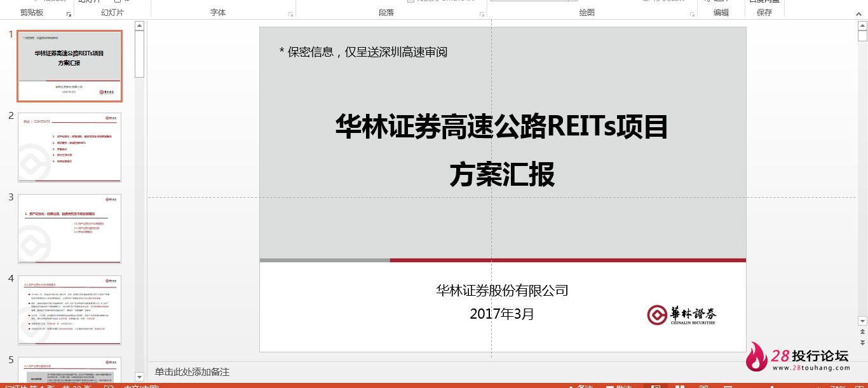868x388 pixels.
Task: Click the 保存 group label in ribbon
Action: click(764, 12)
